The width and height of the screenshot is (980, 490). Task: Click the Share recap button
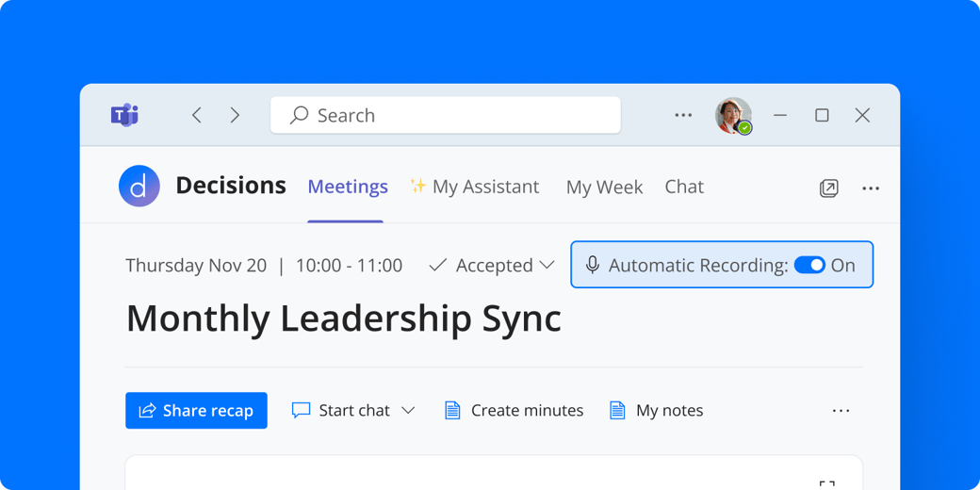tap(196, 411)
